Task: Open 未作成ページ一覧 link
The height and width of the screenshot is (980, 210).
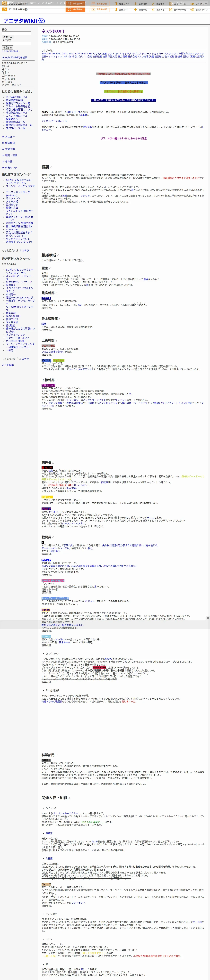Action: click(x=16, y=128)
